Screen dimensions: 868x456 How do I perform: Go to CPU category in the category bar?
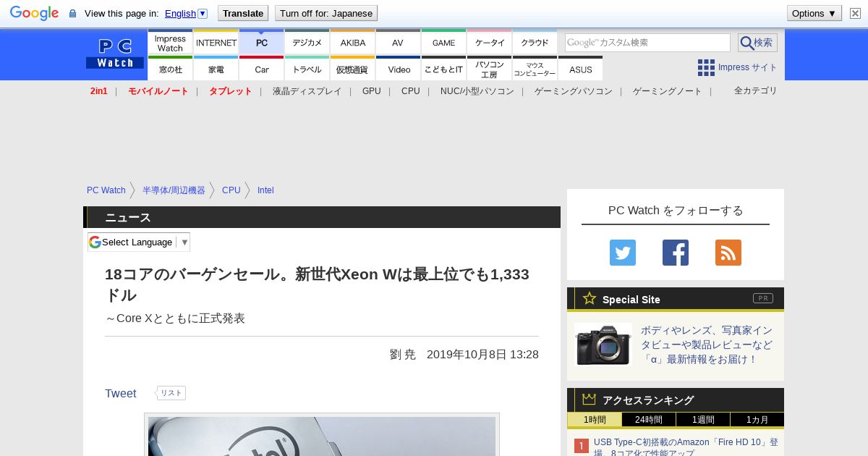coord(411,91)
